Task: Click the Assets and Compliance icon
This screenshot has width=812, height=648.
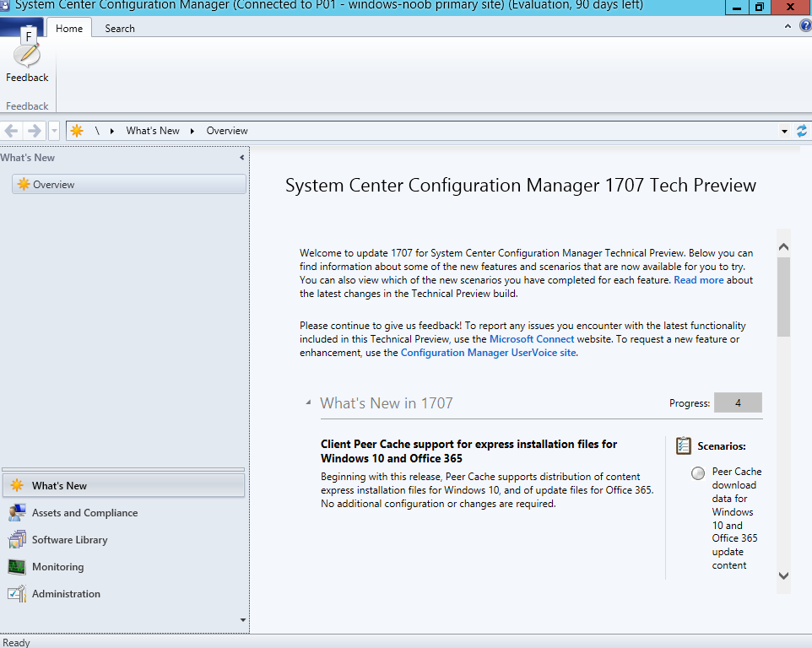Action: coord(17,512)
